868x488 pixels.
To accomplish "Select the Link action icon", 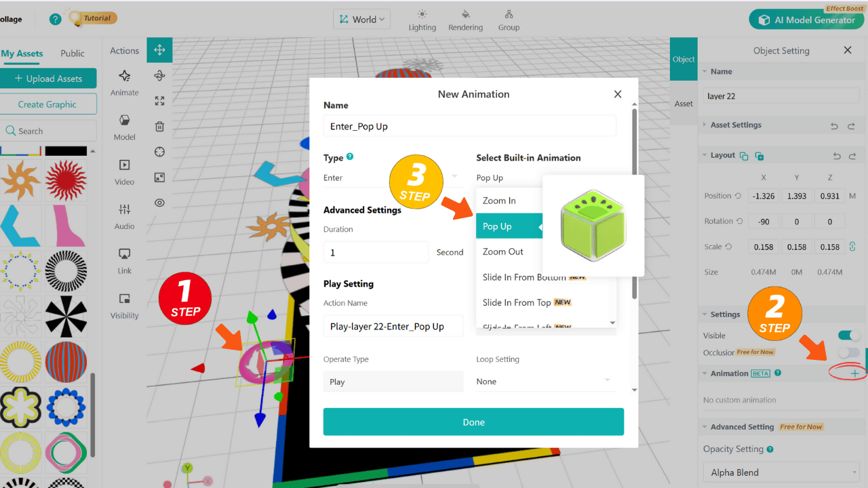I will [124, 256].
